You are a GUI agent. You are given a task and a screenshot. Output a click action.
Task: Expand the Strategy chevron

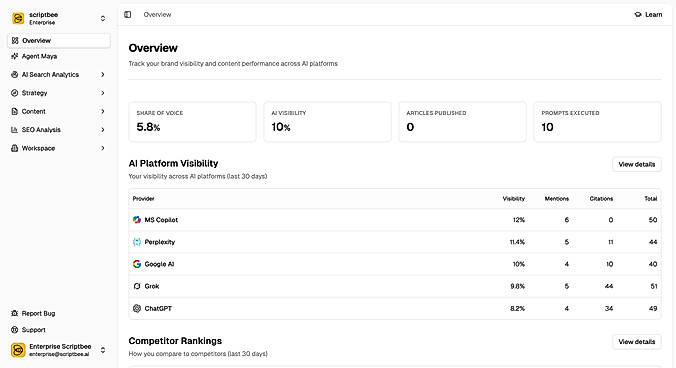103,93
